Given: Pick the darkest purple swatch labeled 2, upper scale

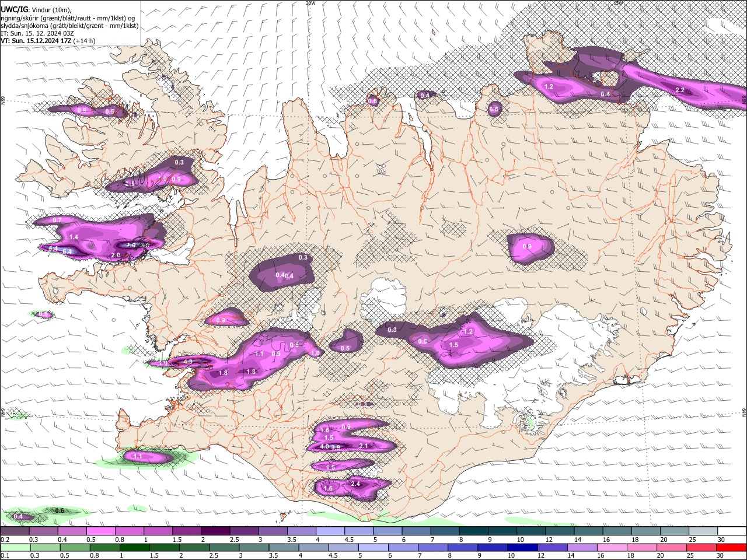Looking at the screenshot, I should coord(215,531).
